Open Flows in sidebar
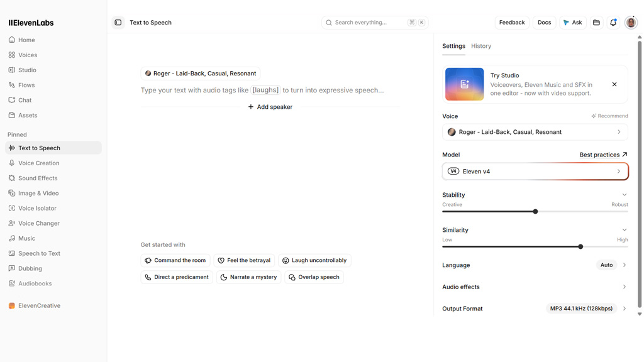 pyautogui.click(x=53, y=85)
